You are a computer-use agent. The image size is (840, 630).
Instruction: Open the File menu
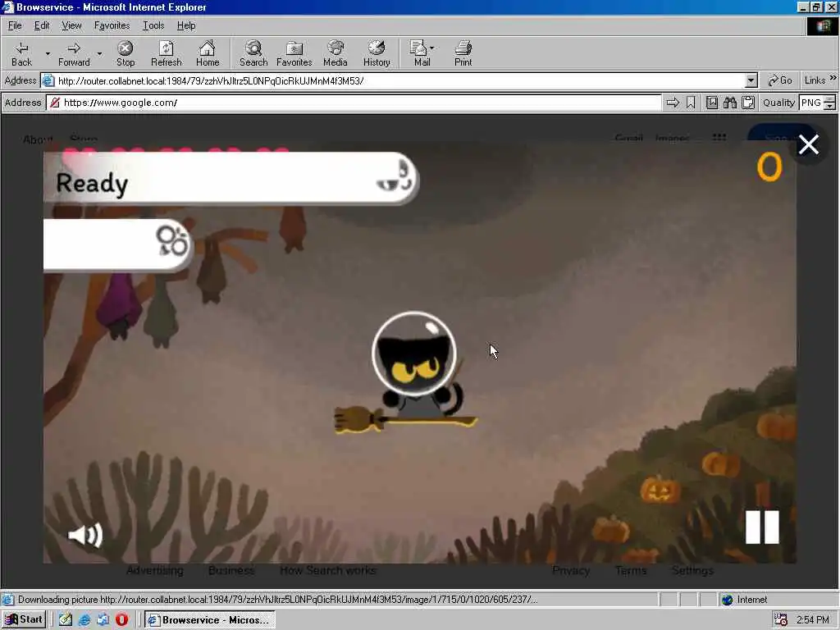[15, 25]
